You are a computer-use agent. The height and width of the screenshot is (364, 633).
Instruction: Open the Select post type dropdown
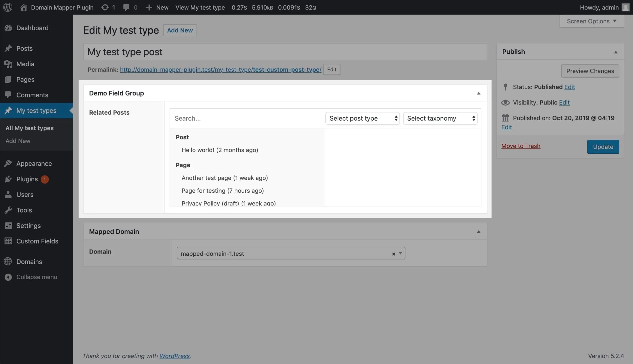pyautogui.click(x=362, y=118)
